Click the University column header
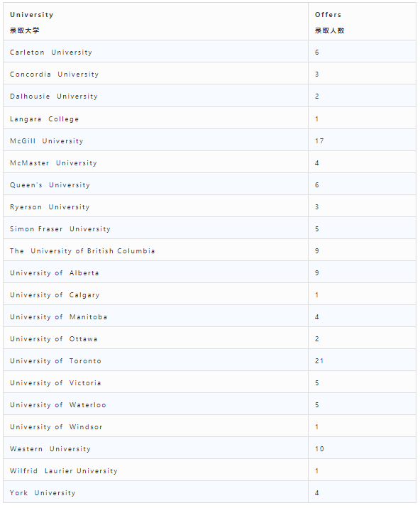The image size is (420, 508). coord(155,22)
